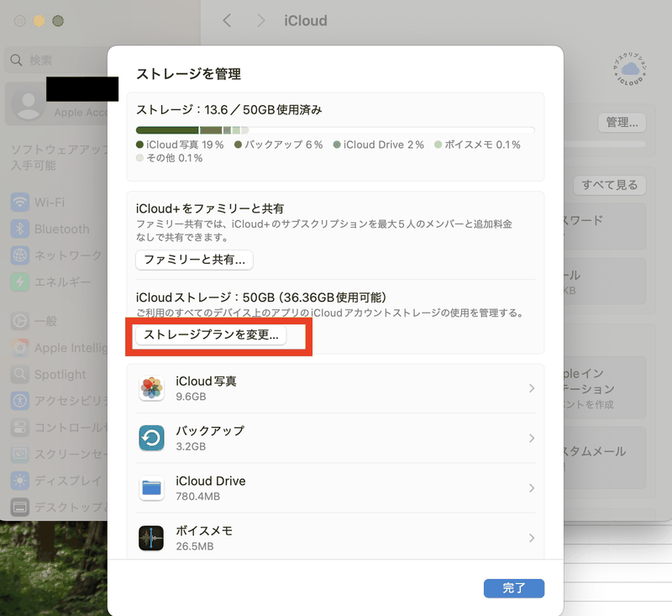672x616 pixels.
Task: Expand the iCloud Drive row chevron
Action: pos(532,488)
